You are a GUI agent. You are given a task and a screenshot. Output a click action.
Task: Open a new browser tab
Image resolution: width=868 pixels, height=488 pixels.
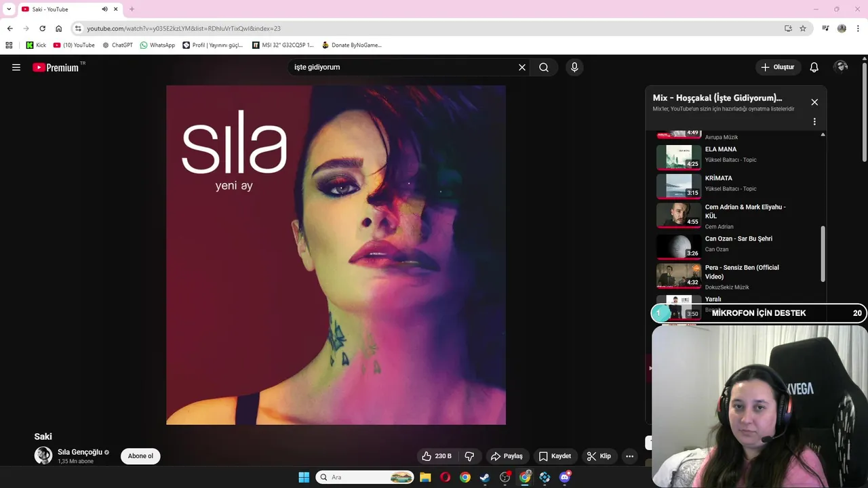pos(132,9)
